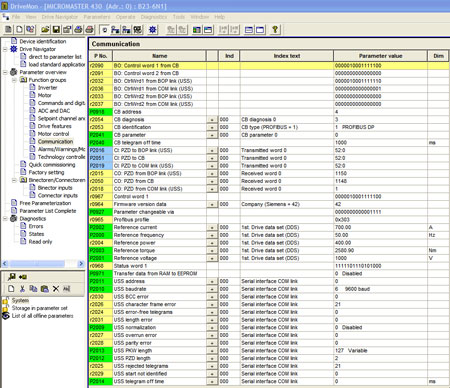Click the first of the two blue window toolbar icons

point(249,30)
